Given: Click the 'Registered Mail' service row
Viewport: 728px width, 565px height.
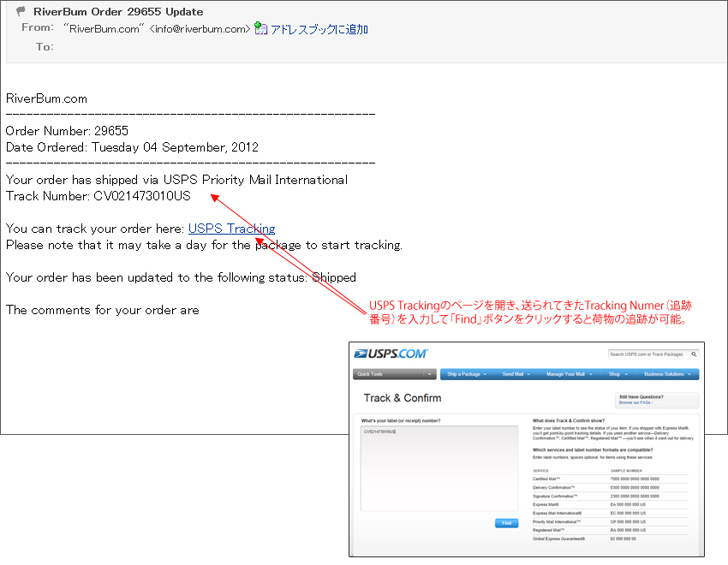Looking at the screenshot, I should click(610, 530).
